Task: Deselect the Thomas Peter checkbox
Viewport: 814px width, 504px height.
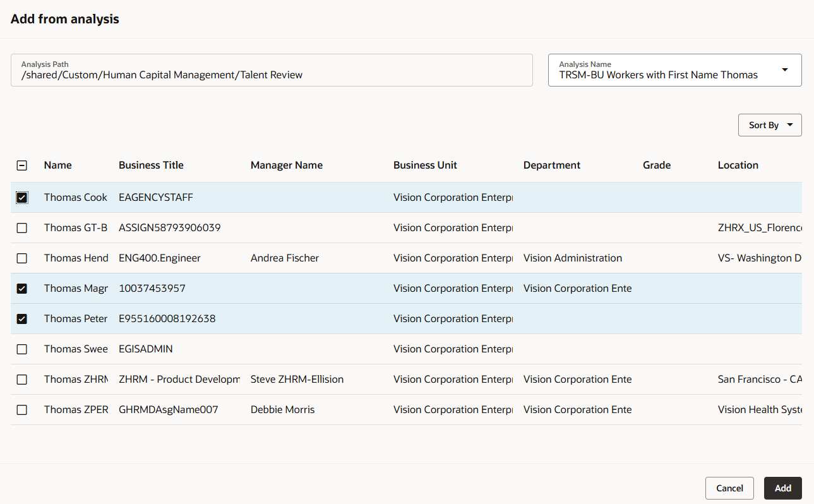Action: (x=22, y=318)
